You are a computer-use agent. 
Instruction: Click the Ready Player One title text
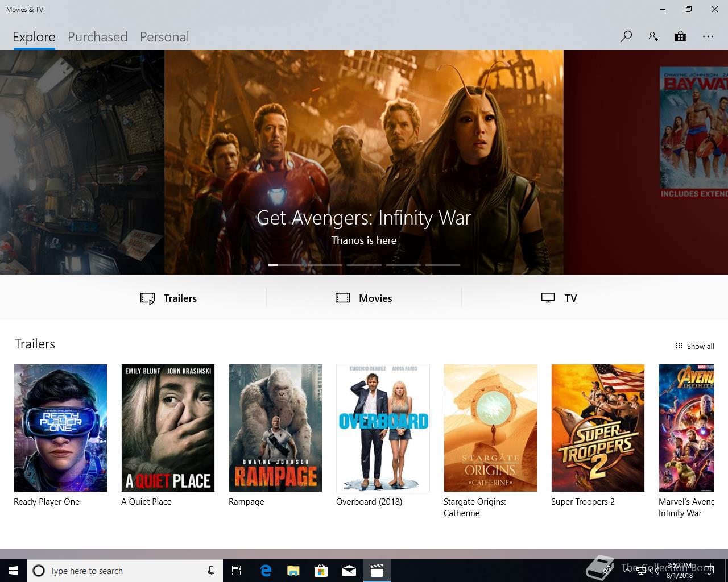[47, 502]
